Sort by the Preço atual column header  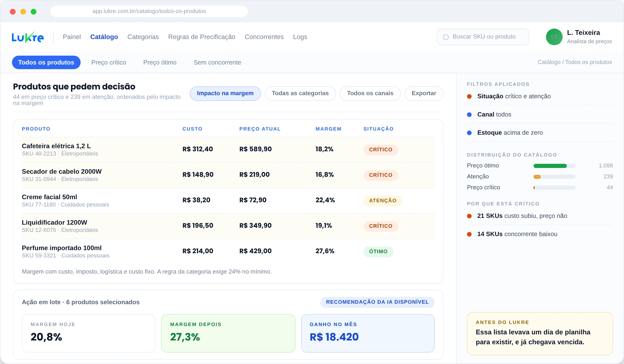(260, 129)
